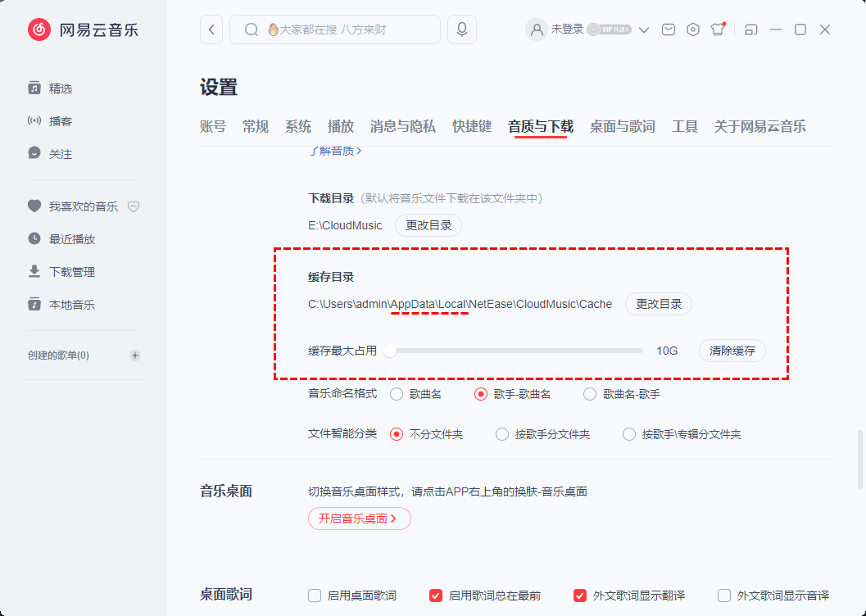Click the settings page vertical scrollbar
The height and width of the screenshot is (616, 866).
pyautogui.click(x=860, y=460)
